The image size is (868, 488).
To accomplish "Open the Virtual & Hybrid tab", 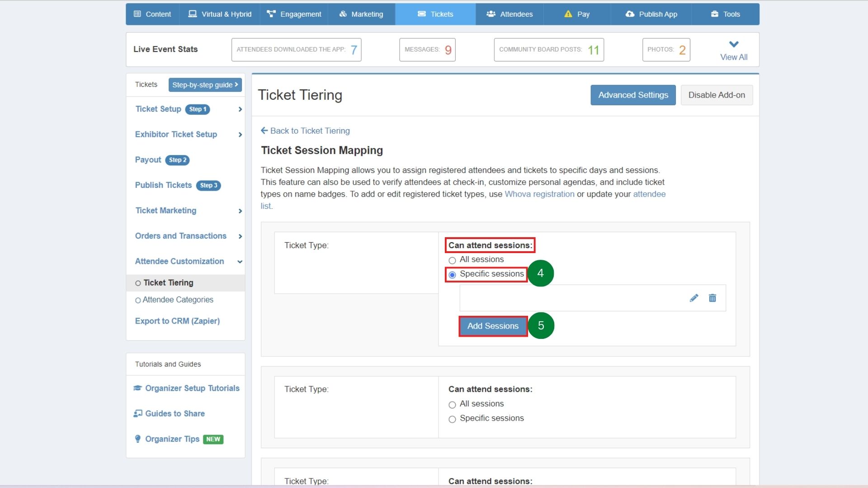I will coord(220,14).
